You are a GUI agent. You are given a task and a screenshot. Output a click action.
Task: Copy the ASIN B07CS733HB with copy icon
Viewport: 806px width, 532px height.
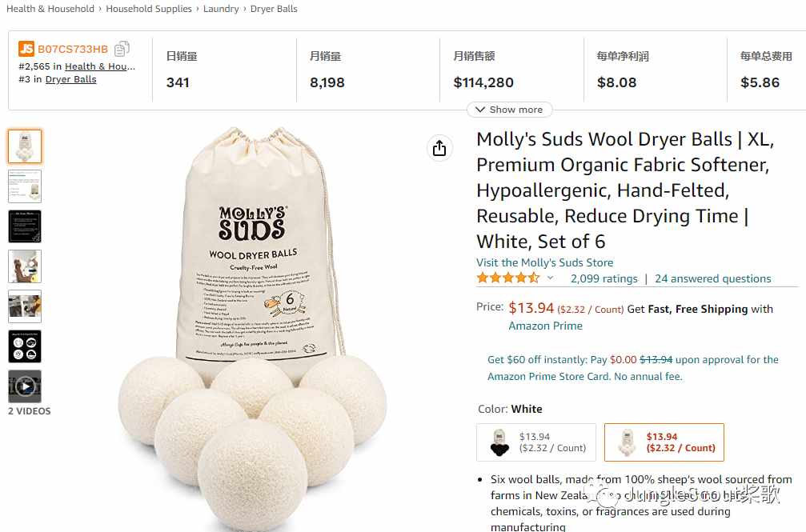tap(122, 49)
